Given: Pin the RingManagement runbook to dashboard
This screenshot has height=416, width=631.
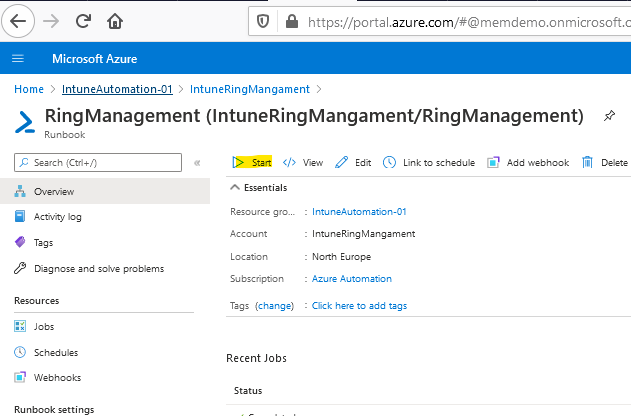Looking at the screenshot, I should 609,116.
